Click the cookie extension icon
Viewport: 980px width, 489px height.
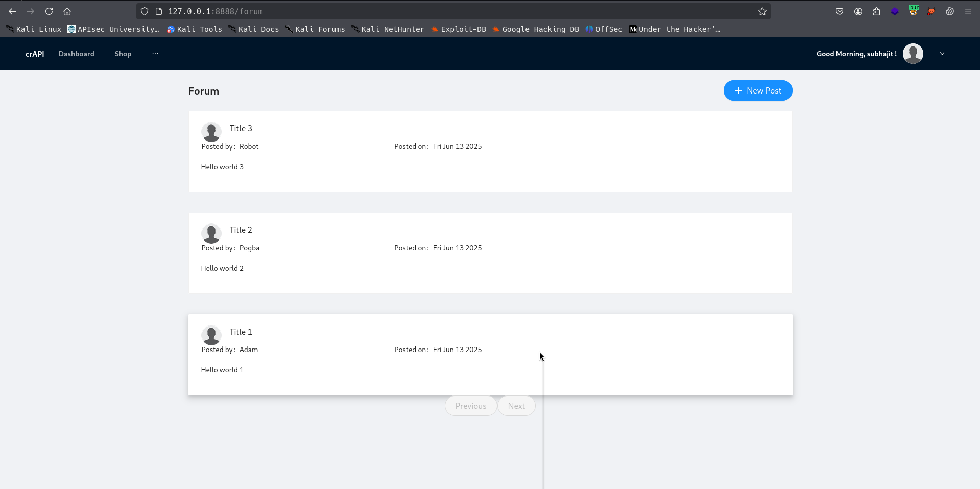(x=950, y=11)
